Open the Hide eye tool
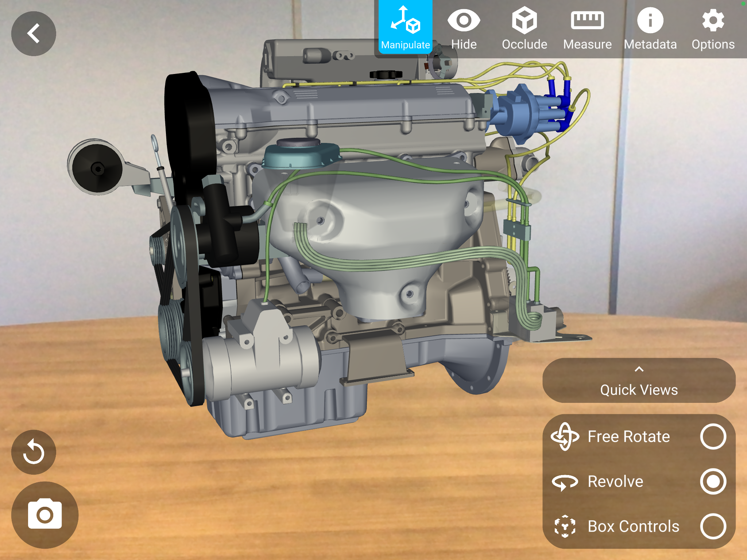Screen dimensions: 747x560 coord(464,28)
